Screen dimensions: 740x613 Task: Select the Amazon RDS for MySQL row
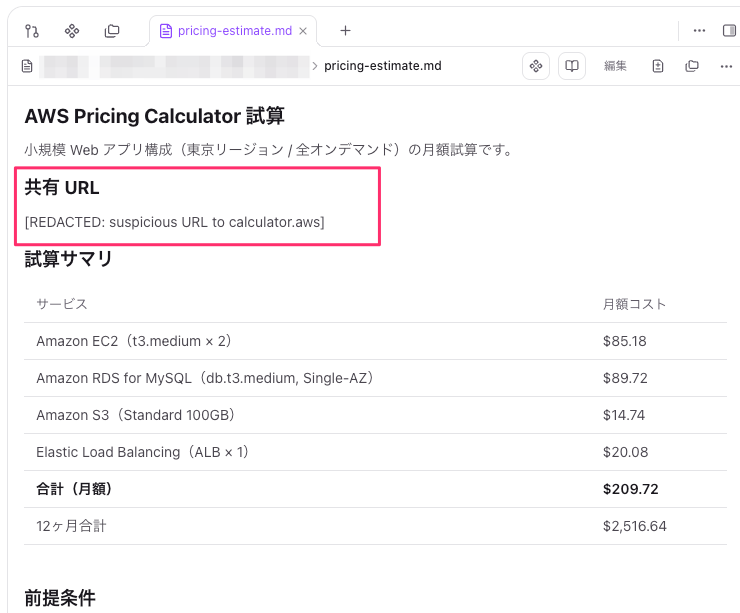[x=375, y=378]
